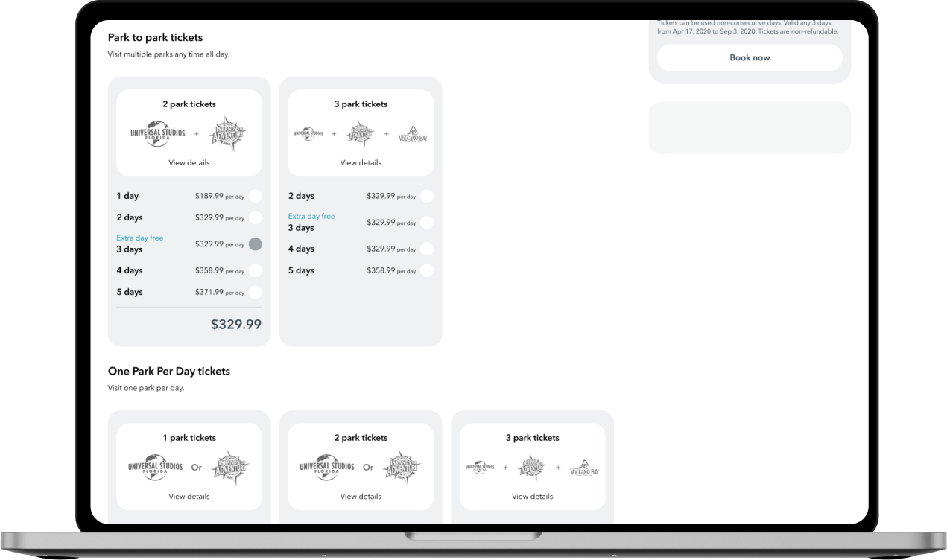Open View details in One Park Per Day 2 park tickets
947x560 pixels.
(x=361, y=496)
